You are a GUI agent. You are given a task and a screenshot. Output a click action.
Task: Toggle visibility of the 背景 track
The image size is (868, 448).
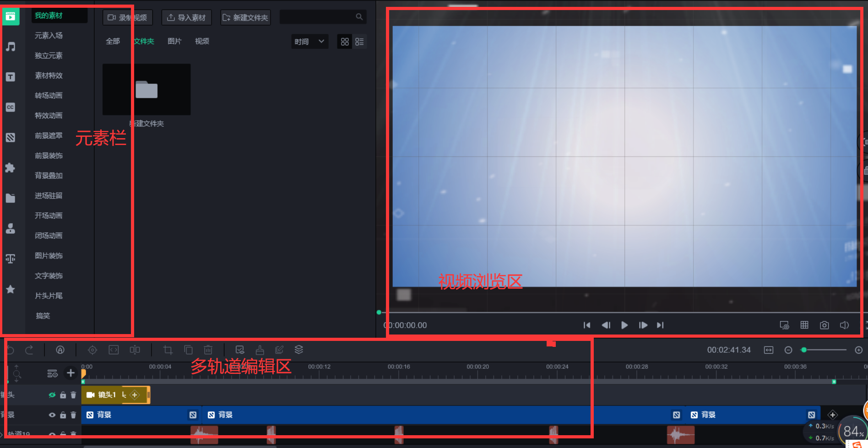click(x=52, y=415)
